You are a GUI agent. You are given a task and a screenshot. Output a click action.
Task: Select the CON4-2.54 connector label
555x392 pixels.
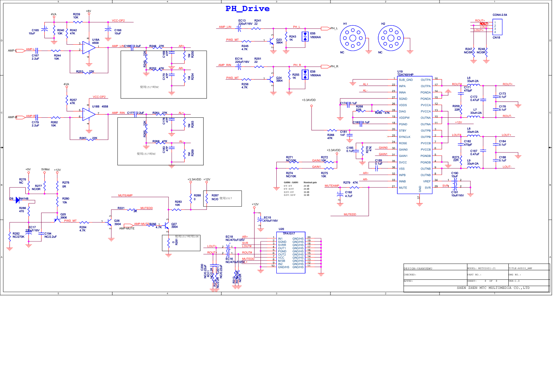[500, 15]
